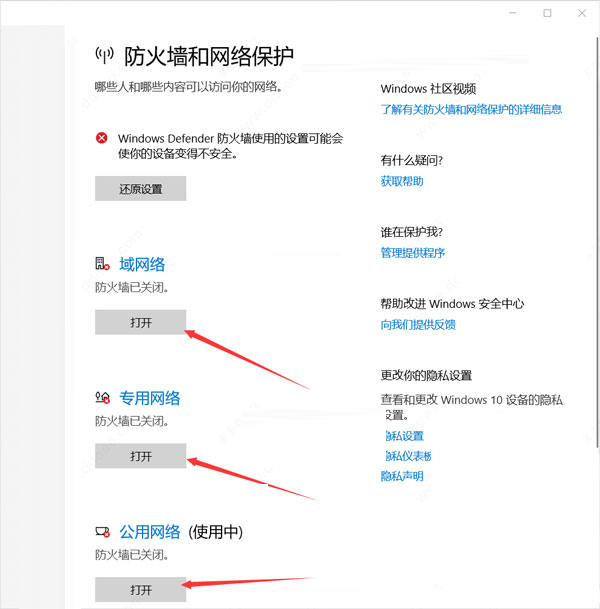Click the red error warning icon
600x609 pixels.
pyautogui.click(x=102, y=138)
